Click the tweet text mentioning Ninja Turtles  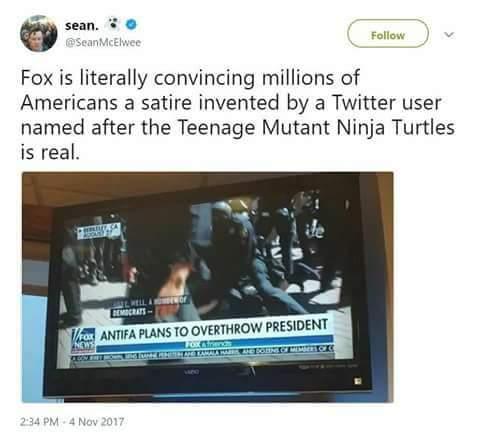(x=237, y=115)
